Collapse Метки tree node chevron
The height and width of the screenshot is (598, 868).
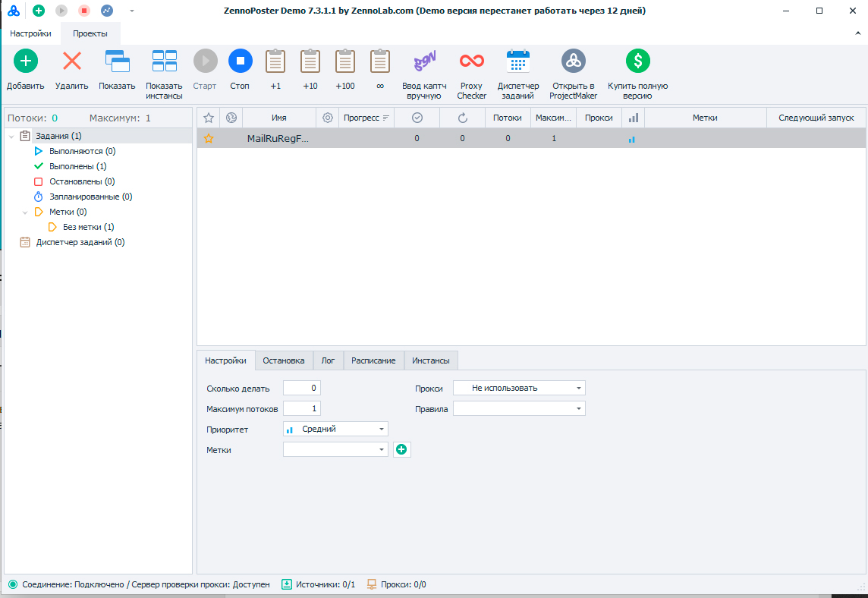click(25, 212)
